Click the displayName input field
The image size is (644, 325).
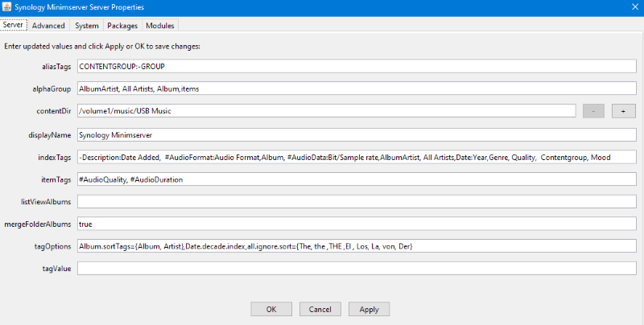point(357,134)
